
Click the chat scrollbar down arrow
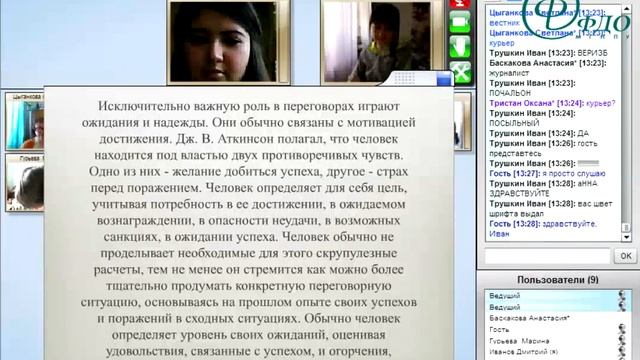pyautogui.click(x=626, y=237)
